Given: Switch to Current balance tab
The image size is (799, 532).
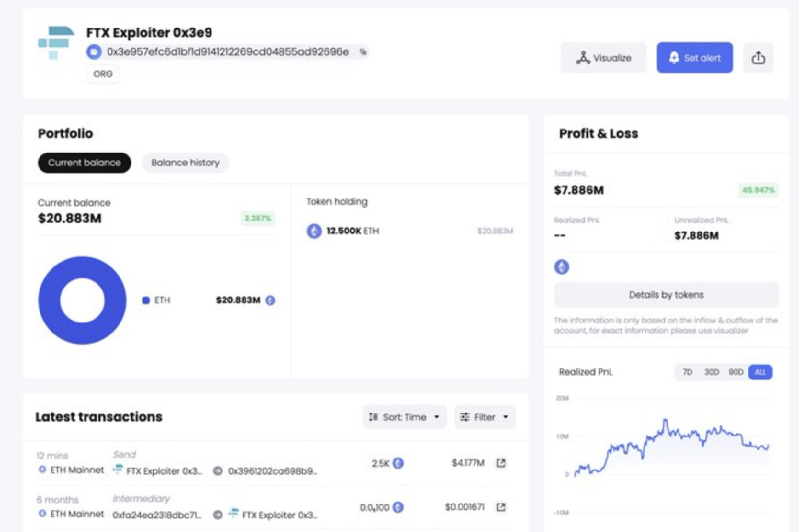Looking at the screenshot, I should click(84, 163).
